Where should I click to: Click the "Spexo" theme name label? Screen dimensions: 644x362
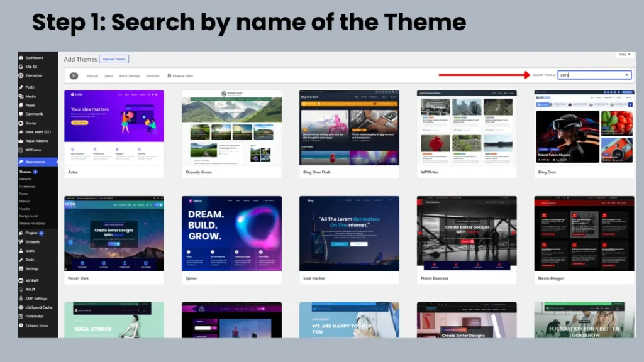[x=191, y=278]
